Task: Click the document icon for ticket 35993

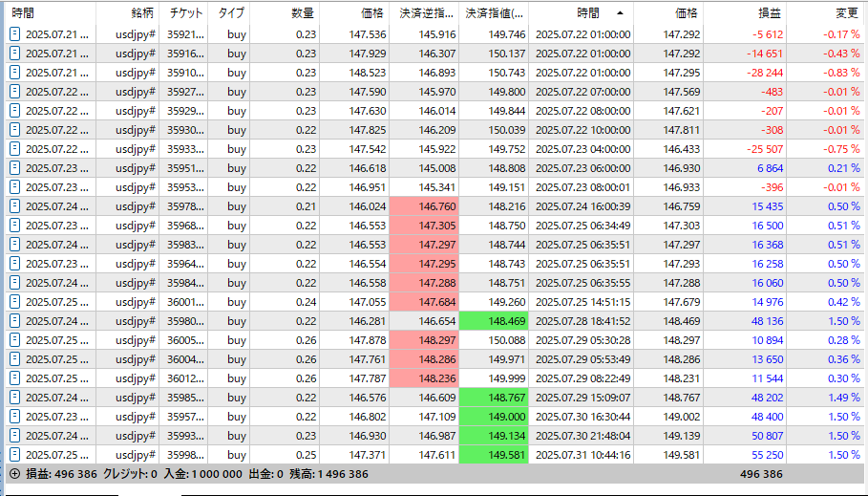Action: coord(15,436)
